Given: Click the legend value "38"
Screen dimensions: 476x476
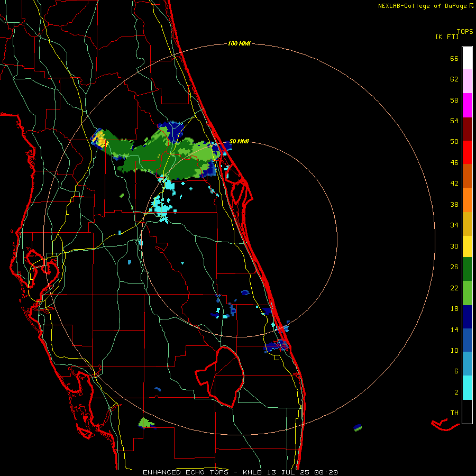Looking at the screenshot, I should coord(454,204).
